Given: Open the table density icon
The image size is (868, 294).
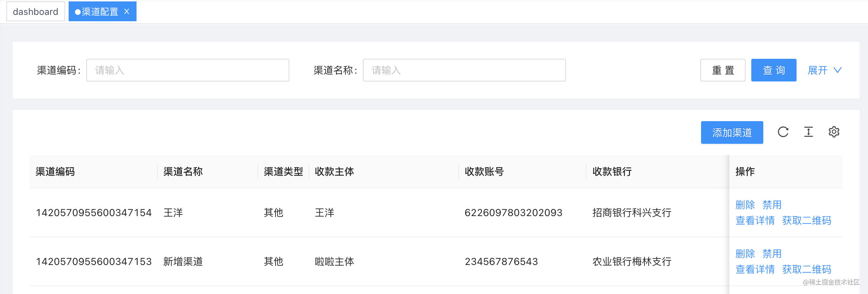Looking at the screenshot, I should tap(809, 132).
